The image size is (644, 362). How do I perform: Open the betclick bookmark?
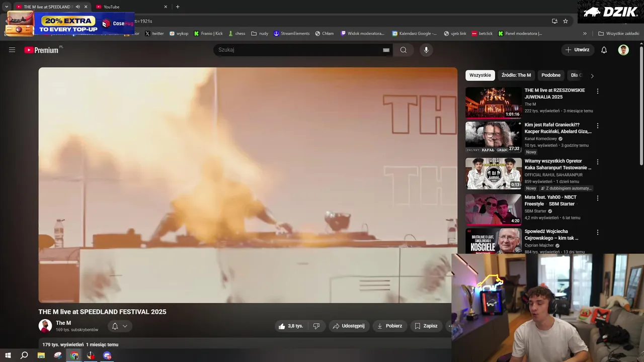(482, 34)
